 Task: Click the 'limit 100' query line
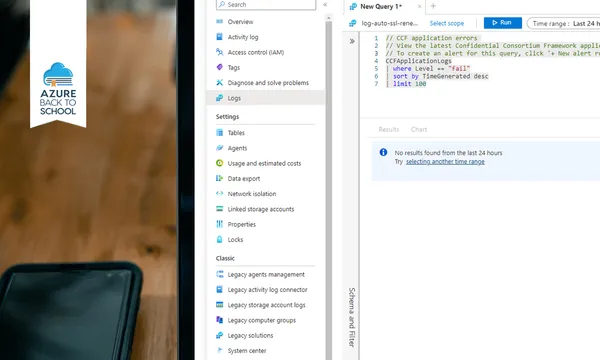coord(409,84)
